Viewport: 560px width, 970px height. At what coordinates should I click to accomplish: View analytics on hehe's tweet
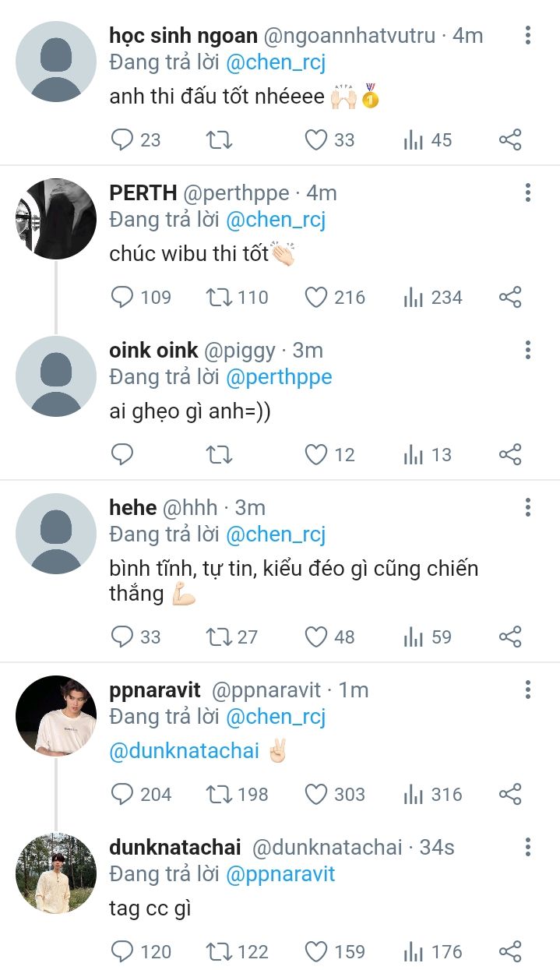414,637
